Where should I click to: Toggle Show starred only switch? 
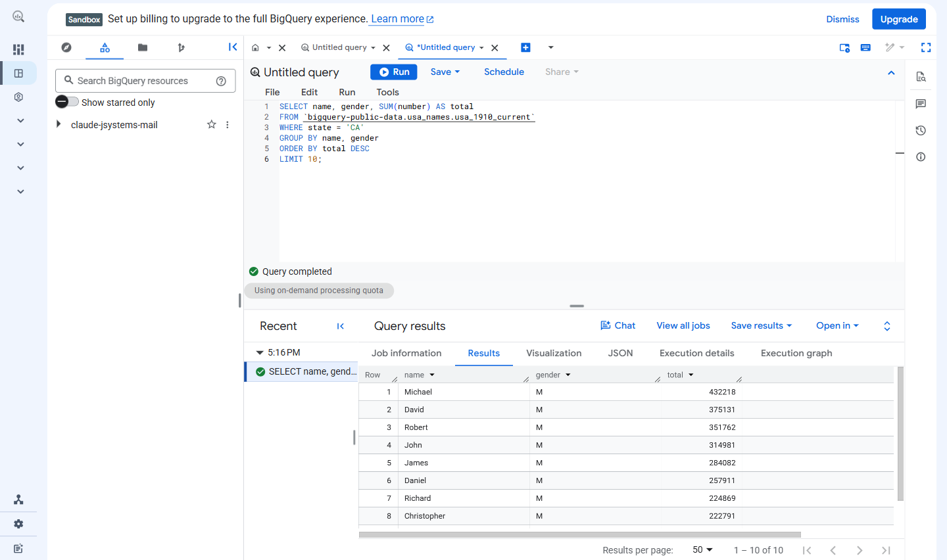tap(67, 102)
